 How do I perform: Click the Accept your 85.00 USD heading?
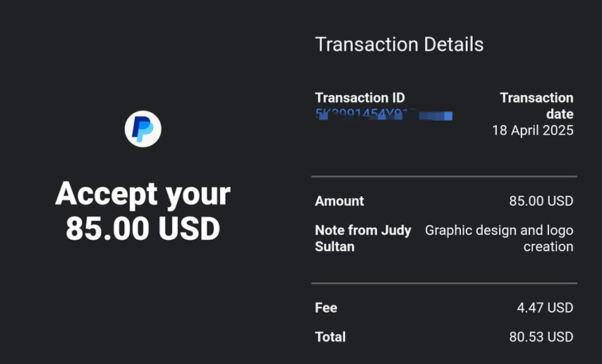[x=143, y=211]
